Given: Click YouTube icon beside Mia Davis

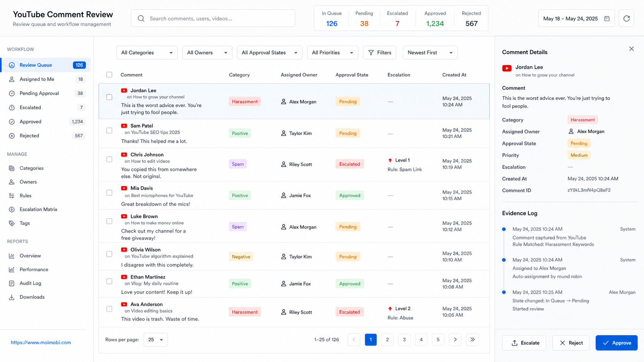Looking at the screenshot, I should coord(124,188).
